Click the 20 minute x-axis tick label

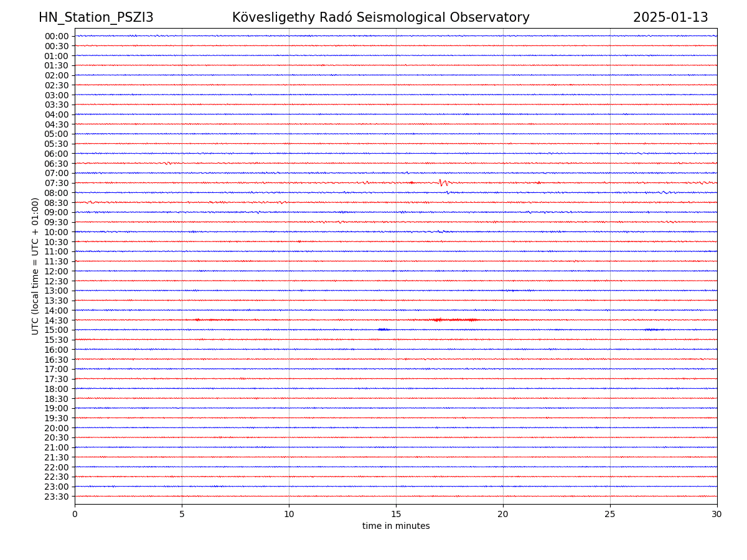[503, 515]
